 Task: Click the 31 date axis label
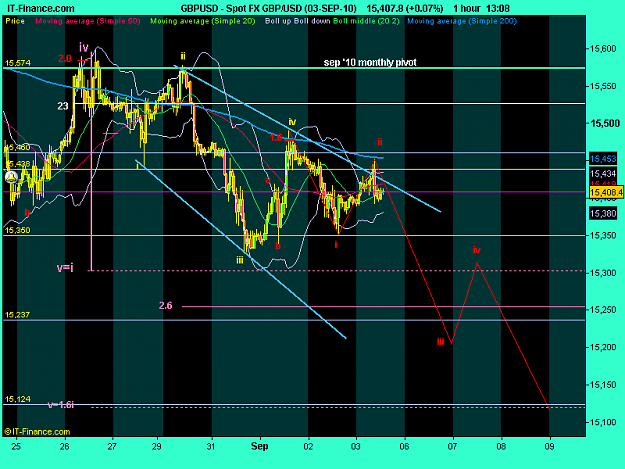tap(211, 447)
